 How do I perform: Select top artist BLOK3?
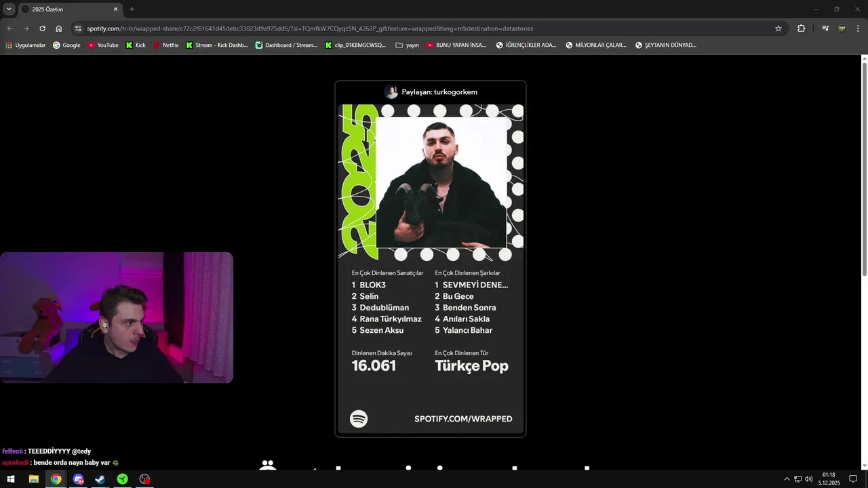372,285
